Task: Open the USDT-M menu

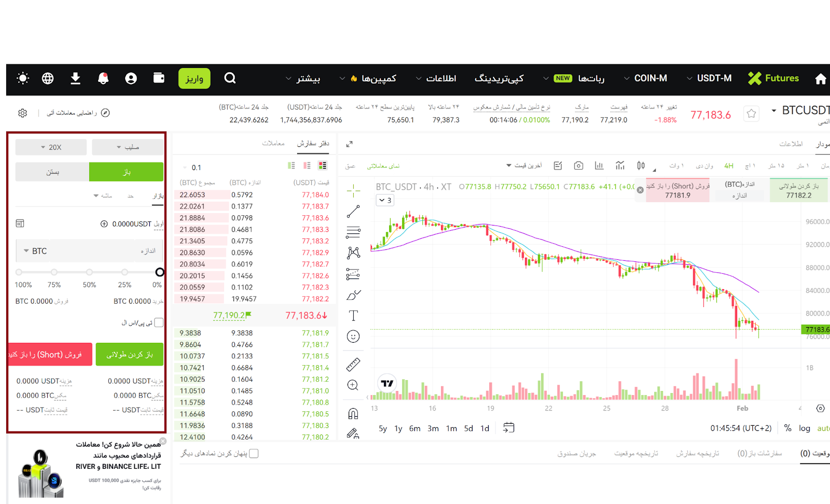Action: (709, 78)
